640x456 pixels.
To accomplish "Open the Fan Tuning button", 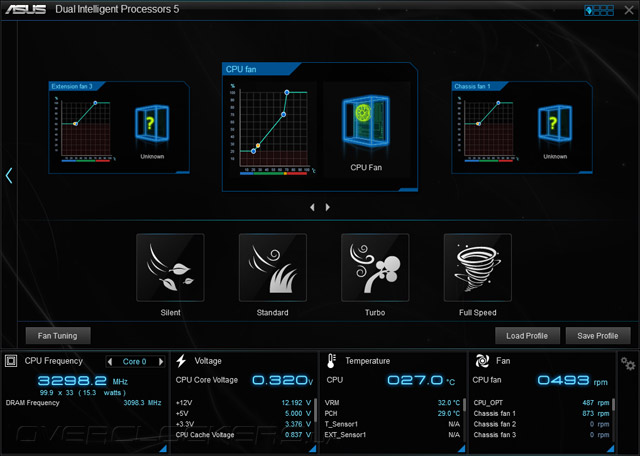I will point(58,336).
